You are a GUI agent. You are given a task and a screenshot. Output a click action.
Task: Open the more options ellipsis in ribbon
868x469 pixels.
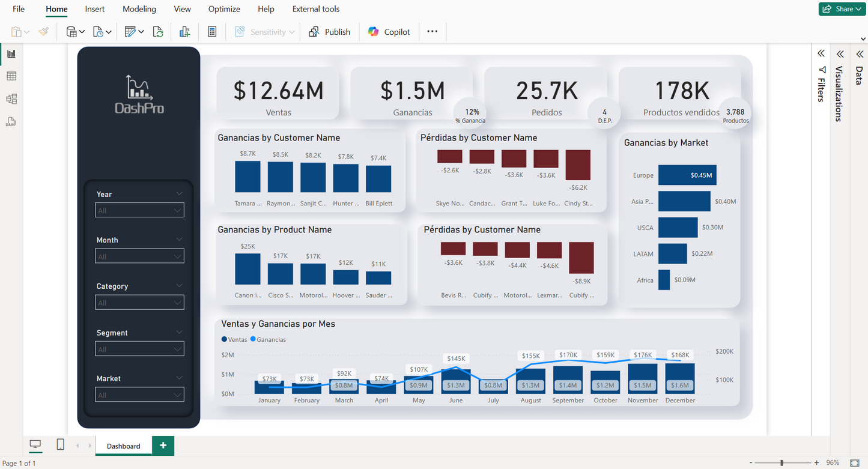tap(432, 31)
